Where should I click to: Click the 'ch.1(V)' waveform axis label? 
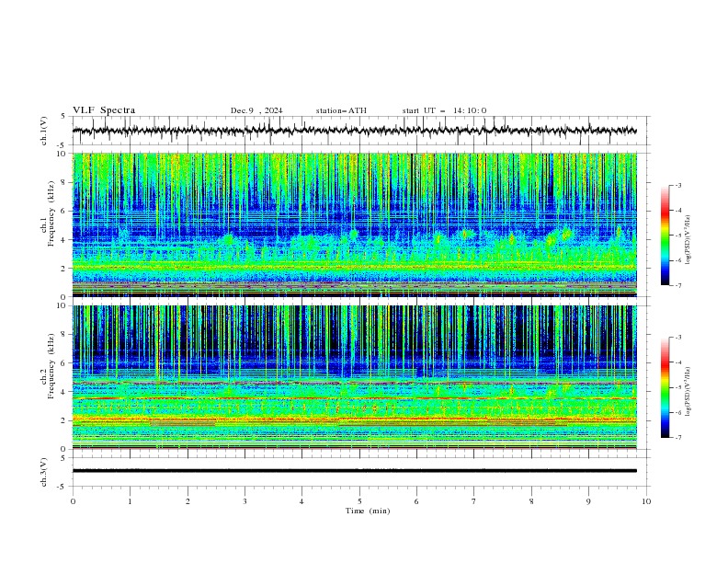44,131
